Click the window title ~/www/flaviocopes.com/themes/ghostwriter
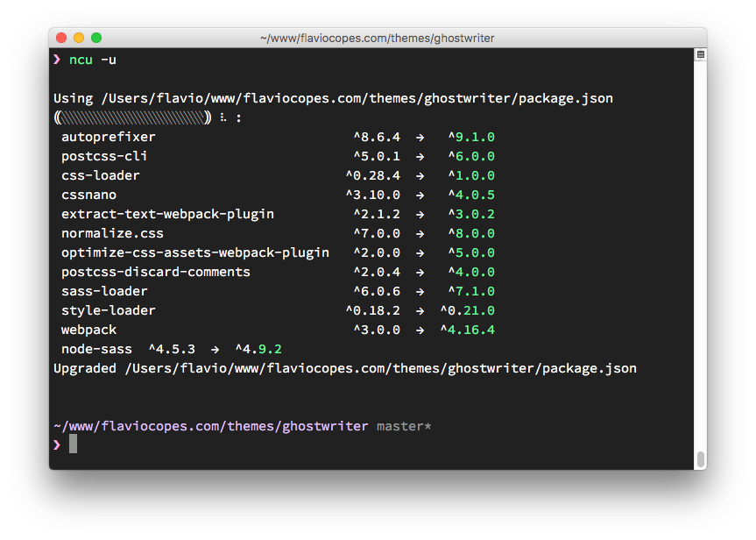Image resolution: width=756 pixels, height=540 pixels. tap(377, 38)
